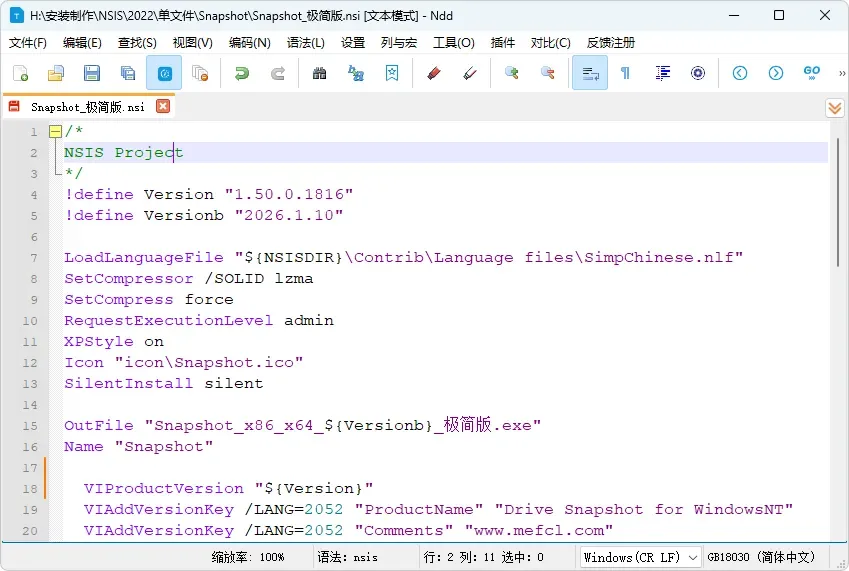Toggle the highlighted blue auto-save toolbar icon
The width and height of the screenshot is (849, 571).
click(x=164, y=73)
